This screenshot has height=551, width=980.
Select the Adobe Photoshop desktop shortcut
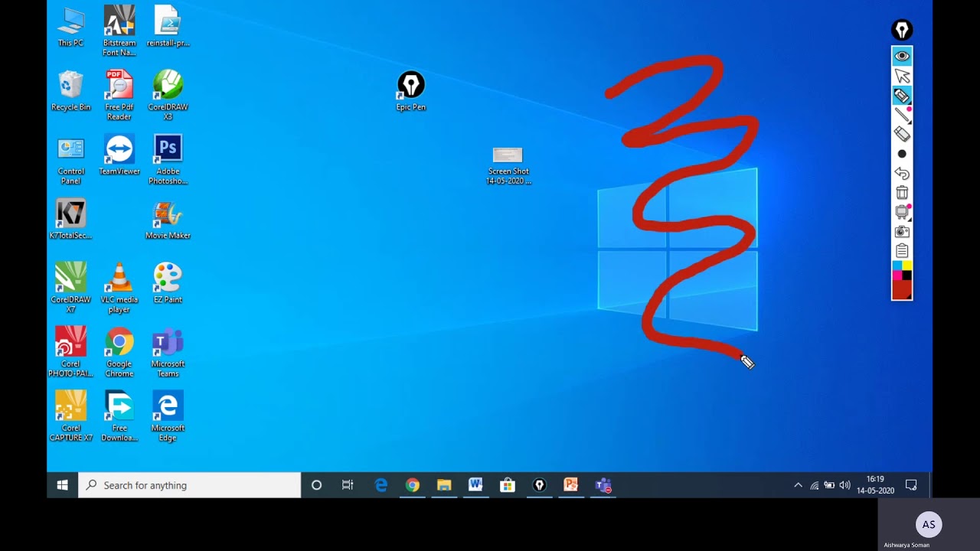[x=168, y=160]
